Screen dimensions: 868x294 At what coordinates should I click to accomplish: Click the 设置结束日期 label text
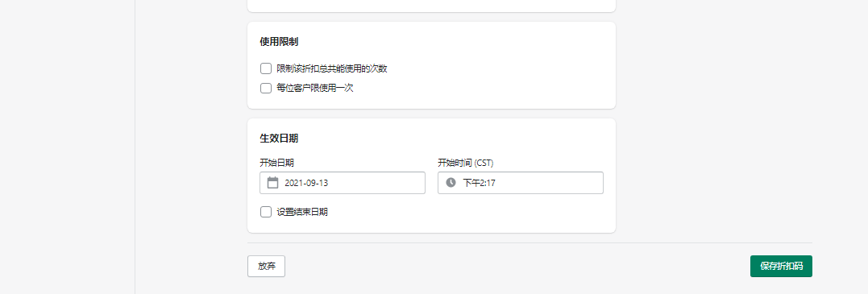pos(302,212)
